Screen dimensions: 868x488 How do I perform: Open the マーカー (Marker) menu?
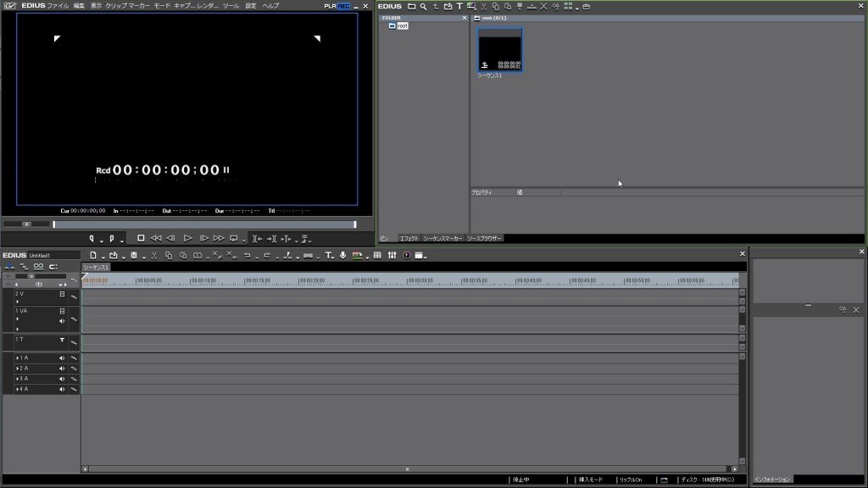click(139, 6)
